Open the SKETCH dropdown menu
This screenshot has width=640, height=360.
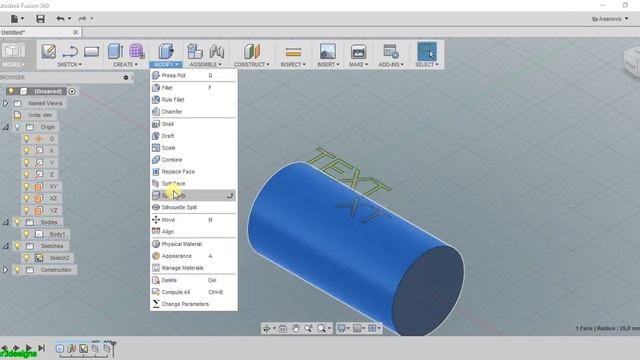coord(69,64)
